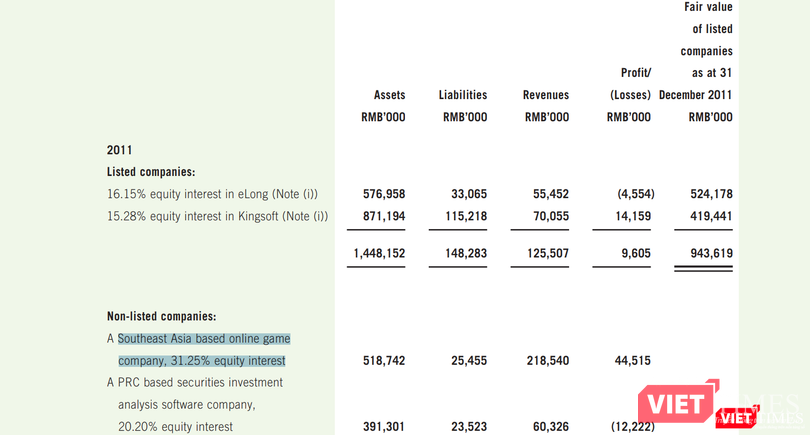Click online game company revenue 218,540
The image size is (810, 435).
tap(545, 360)
